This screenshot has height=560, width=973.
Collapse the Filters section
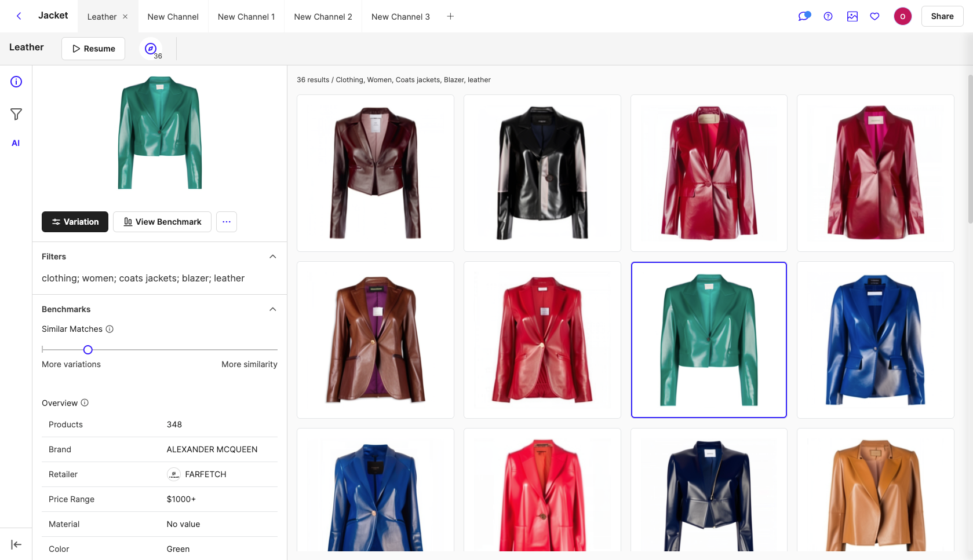273,257
